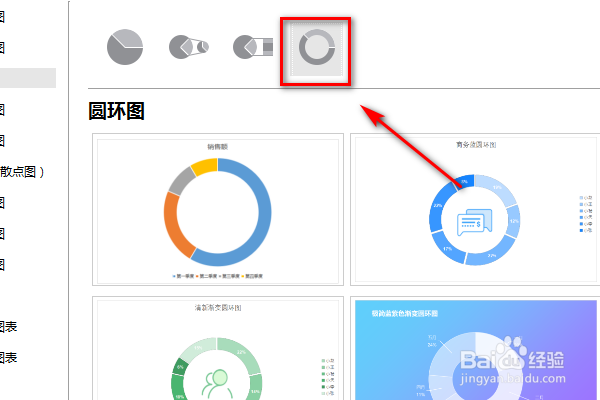The width and height of the screenshot is (600, 400).
Task: Select the basic pie chart subtype icon
Action: click(125, 47)
